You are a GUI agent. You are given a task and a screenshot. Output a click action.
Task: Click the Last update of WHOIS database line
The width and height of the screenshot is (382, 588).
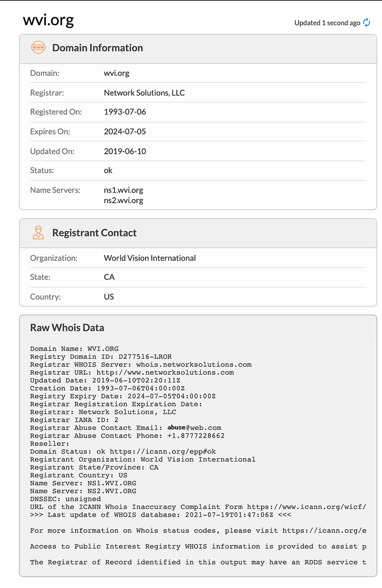[160, 515]
